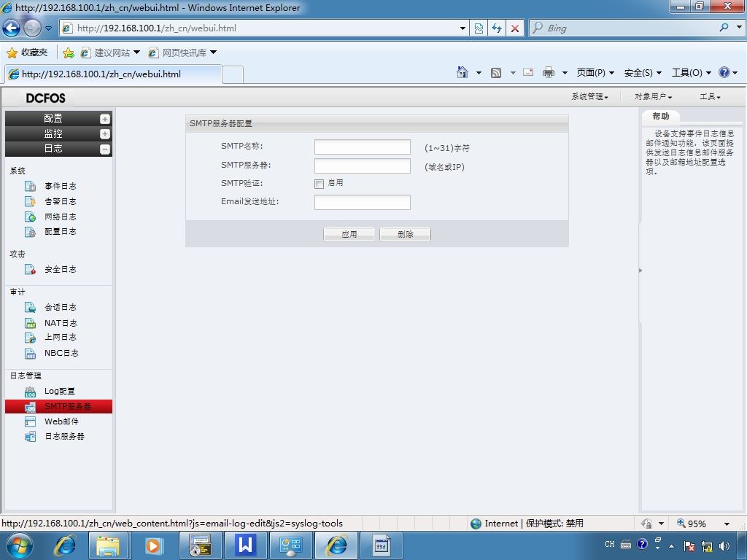747x560 pixels.
Task: Click the SMTP服务器 input field
Action: (x=362, y=166)
